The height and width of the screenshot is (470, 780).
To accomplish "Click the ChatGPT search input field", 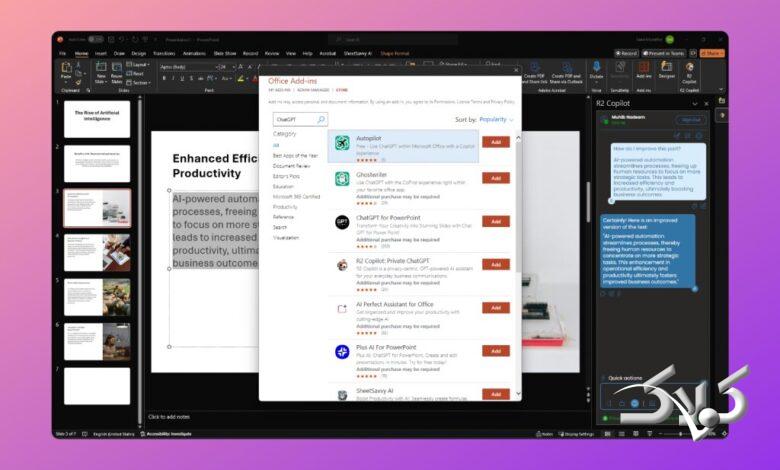I will pos(294,119).
